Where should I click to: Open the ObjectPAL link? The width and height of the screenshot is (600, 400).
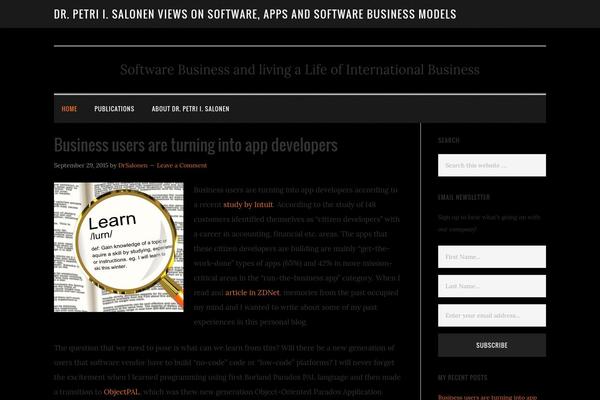tap(122, 392)
